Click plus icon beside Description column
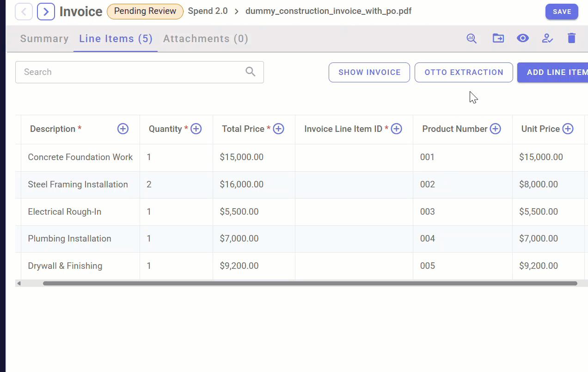Screen dimensions: 588x372 click(123, 129)
